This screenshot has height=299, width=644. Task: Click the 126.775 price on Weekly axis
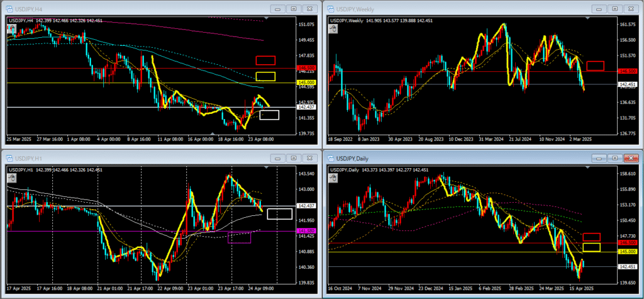click(x=628, y=133)
